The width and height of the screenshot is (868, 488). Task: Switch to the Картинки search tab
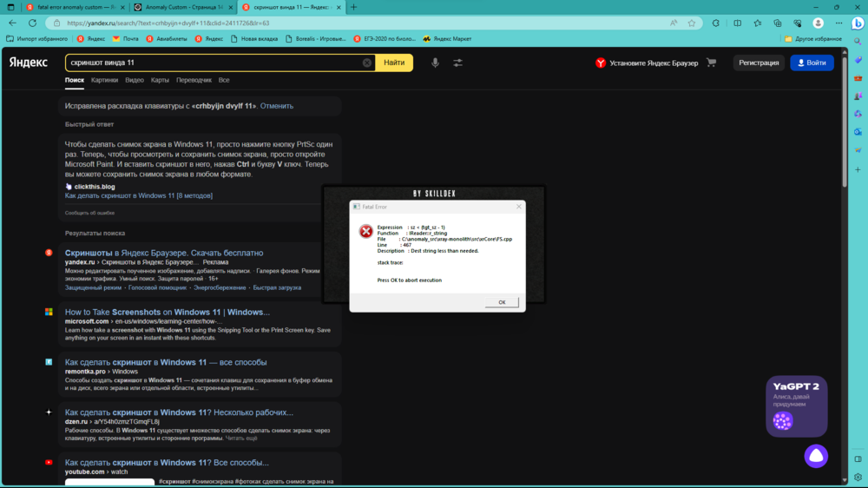104,80
